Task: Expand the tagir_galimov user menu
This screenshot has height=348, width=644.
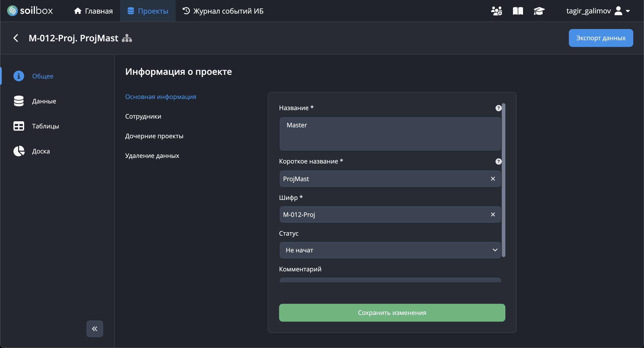Action: 598,11
